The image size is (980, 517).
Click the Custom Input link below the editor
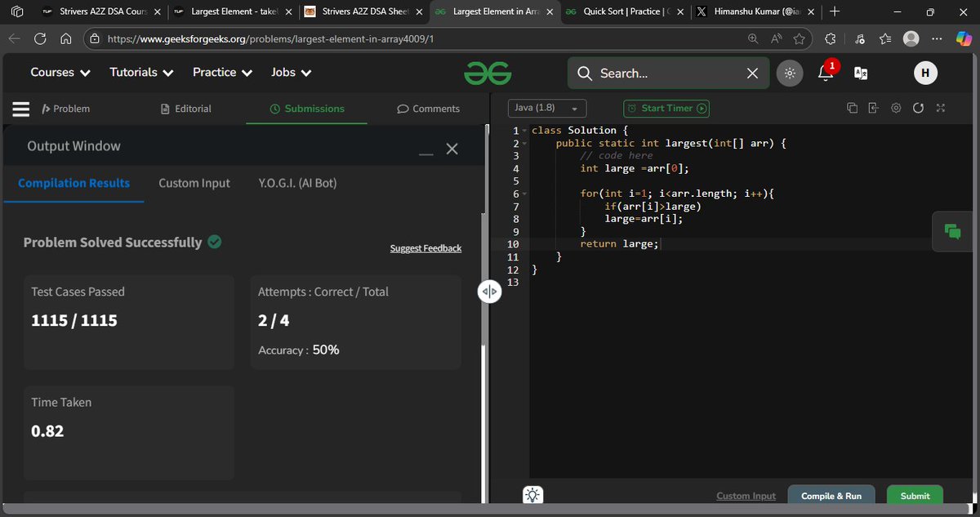click(x=746, y=496)
